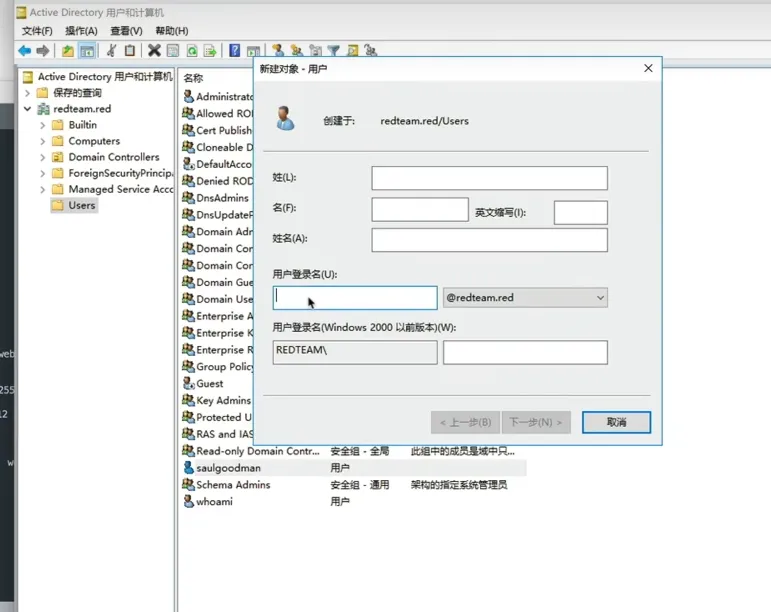Click the Delete X toolbar icon
The image size is (771, 612).
pos(154,50)
